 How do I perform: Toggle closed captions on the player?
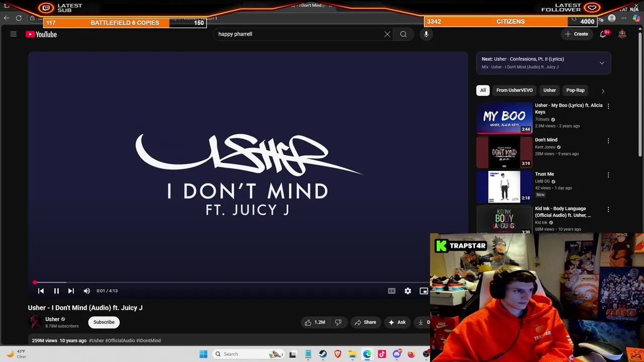pos(392,291)
